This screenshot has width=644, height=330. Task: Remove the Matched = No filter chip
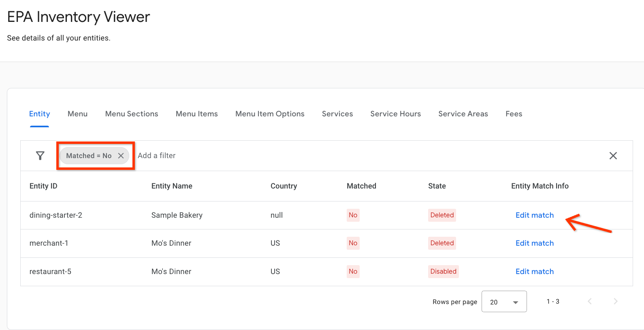click(121, 156)
